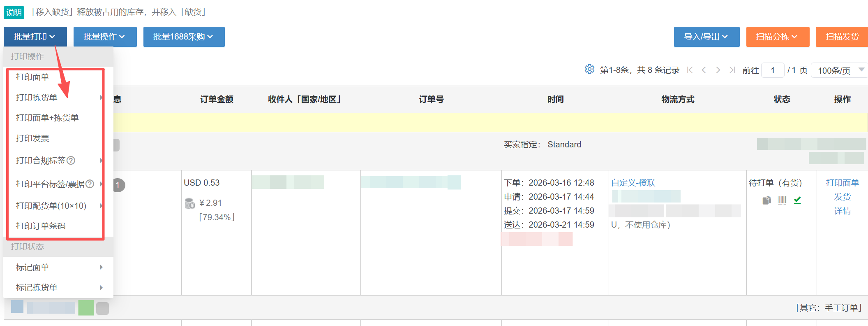Click the 待打单（有货） status text
Image resolution: width=868 pixels, height=326 pixels.
point(776,183)
